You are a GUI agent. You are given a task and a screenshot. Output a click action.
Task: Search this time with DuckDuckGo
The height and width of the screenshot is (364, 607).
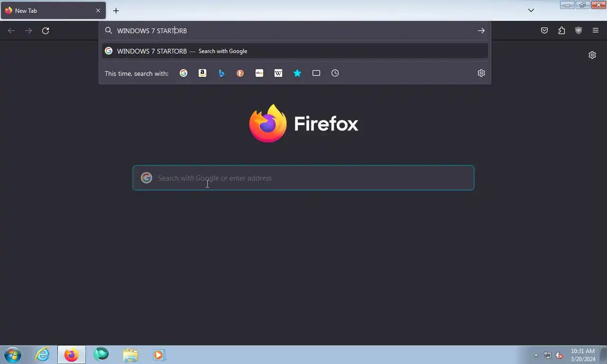click(x=240, y=73)
